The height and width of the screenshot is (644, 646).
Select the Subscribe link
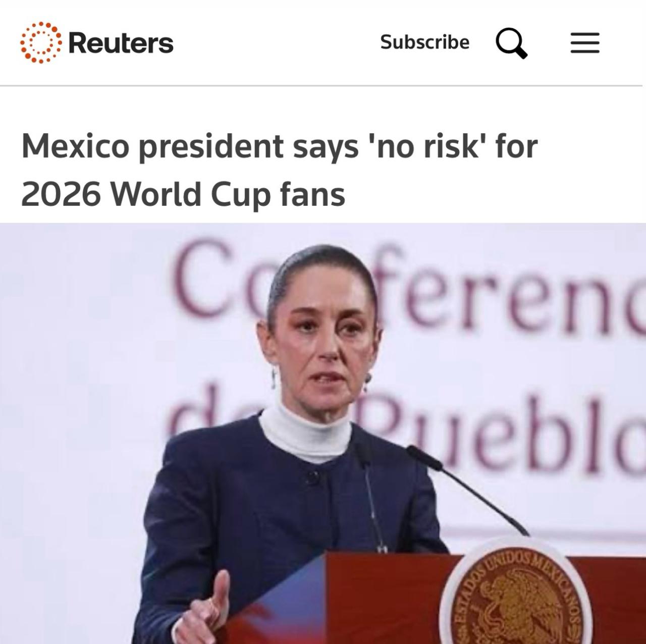[424, 42]
